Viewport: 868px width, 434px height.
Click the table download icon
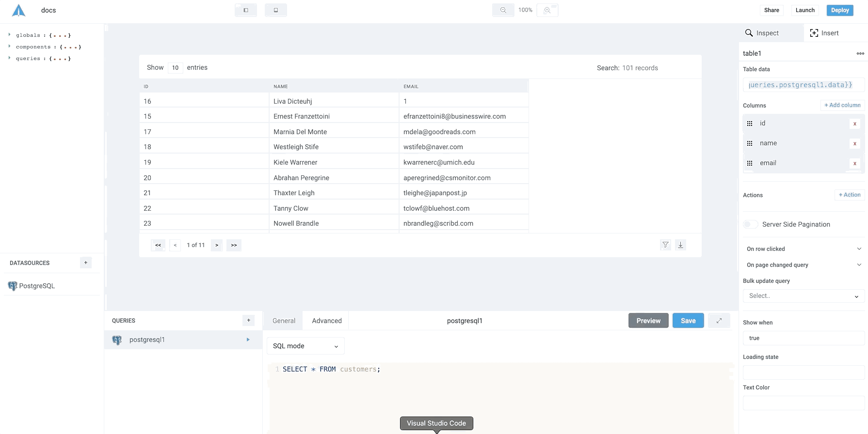click(x=680, y=245)
